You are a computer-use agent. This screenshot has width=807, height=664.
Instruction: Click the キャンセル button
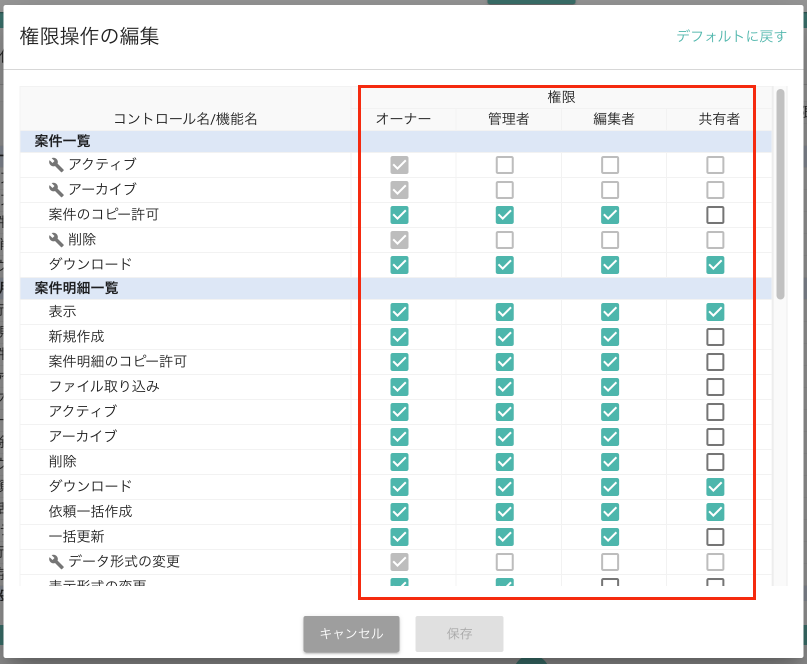(352, 634)
